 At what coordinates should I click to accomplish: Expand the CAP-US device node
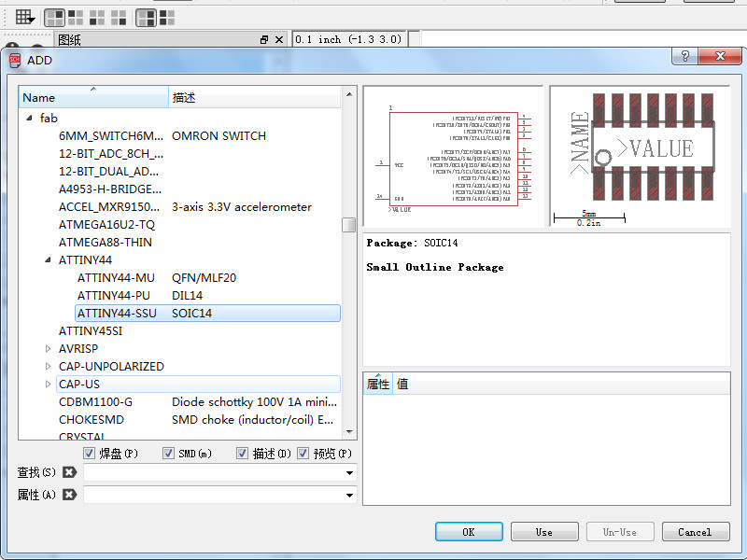pyautogui.click(x=49, y=384)
